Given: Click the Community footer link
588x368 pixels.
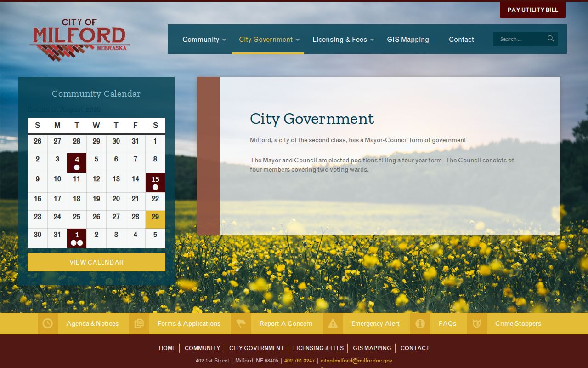Looking at the screenshot, I should coord(202,348).
